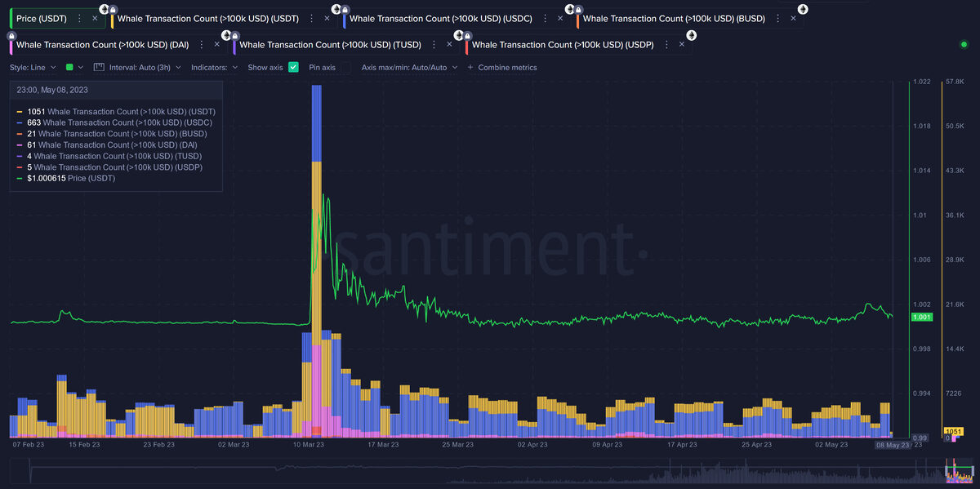Click the highlighted range in bottom navigator
Viewport: 980px width, 489px height.
click(960, 471)
